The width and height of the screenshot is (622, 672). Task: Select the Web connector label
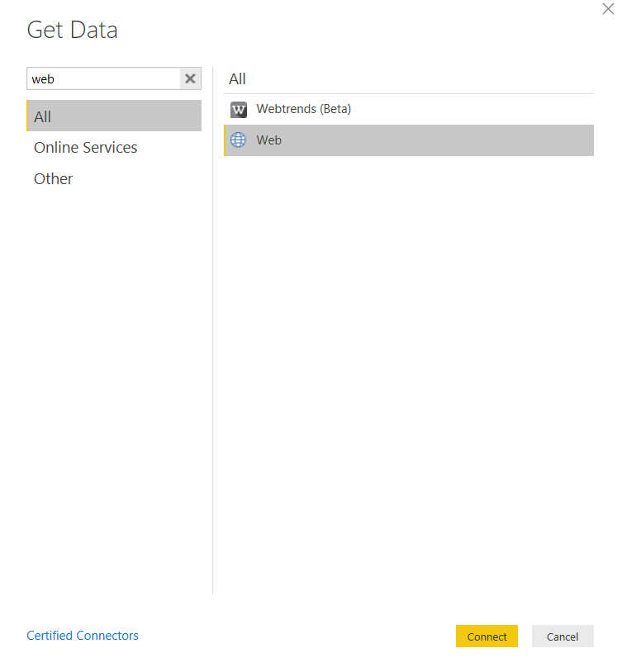269,140
